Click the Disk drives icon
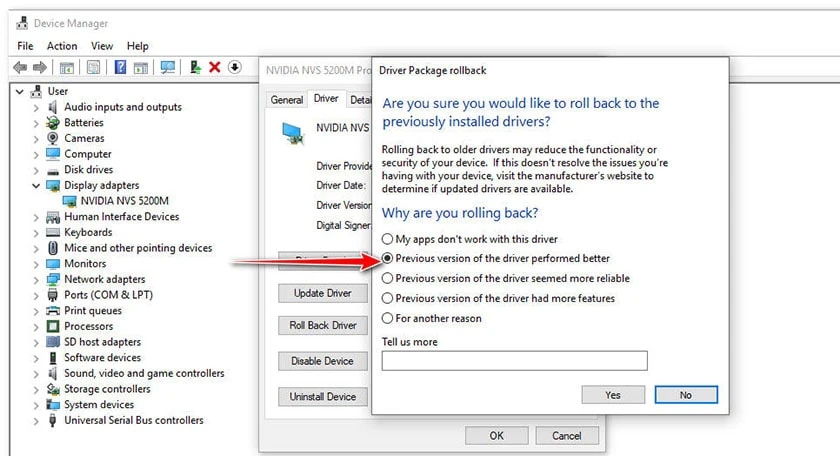This screenshot has height=456, width=840. point(52,170)
